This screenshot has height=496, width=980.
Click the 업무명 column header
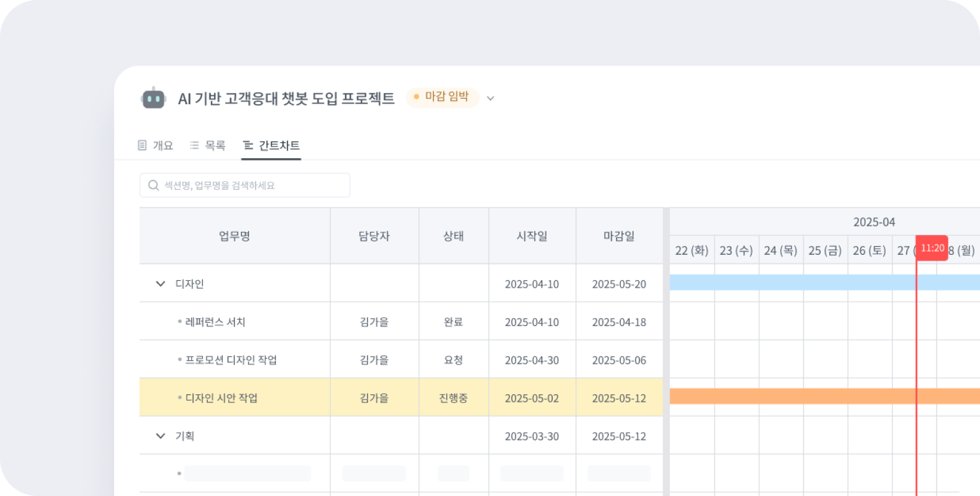234,236
